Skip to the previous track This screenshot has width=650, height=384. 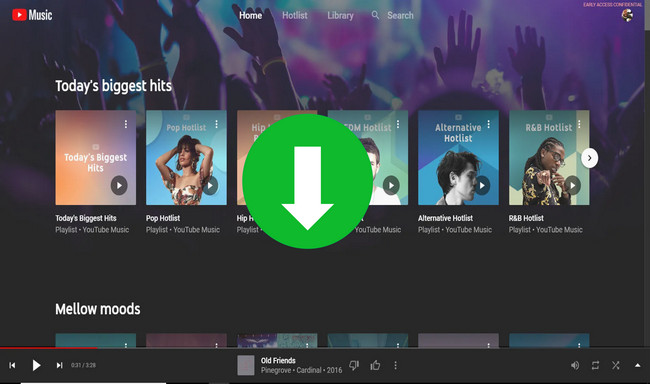tap(12, 365)
